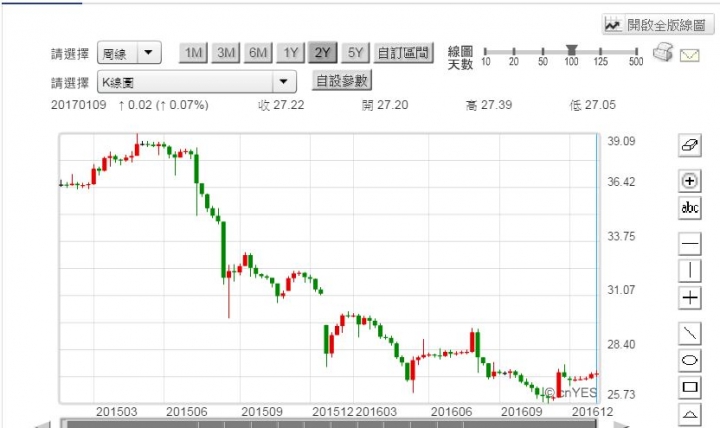Click the right arrow of chart scrollbar

(x=620, y=424)
